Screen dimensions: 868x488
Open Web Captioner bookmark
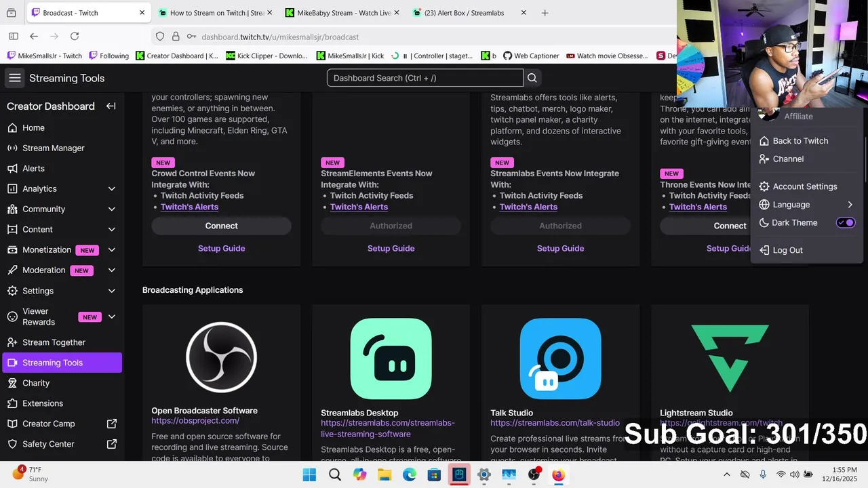pyautogui.click(x=531, y=56)
